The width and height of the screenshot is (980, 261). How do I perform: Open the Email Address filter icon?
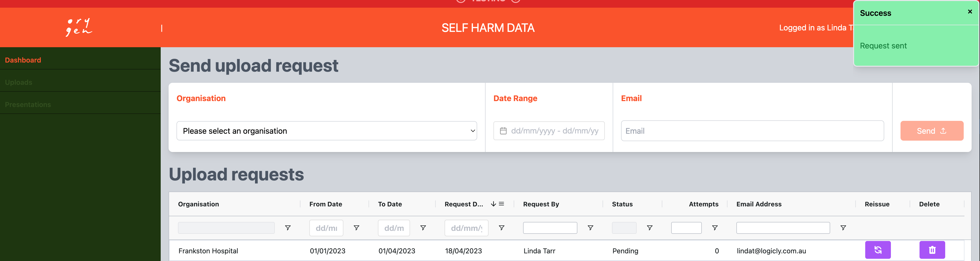[x=843, y=228]
